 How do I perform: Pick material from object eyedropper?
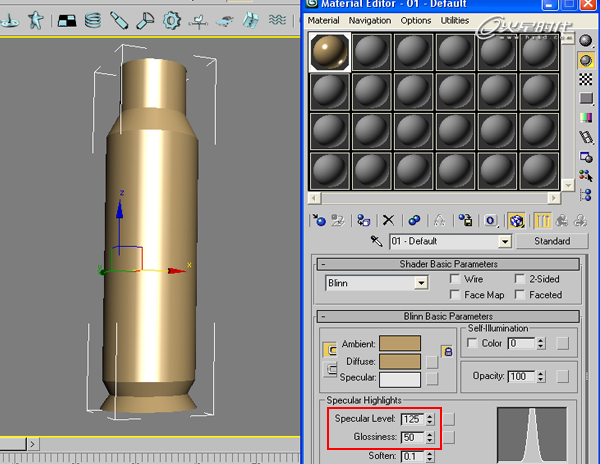[377, 241]
